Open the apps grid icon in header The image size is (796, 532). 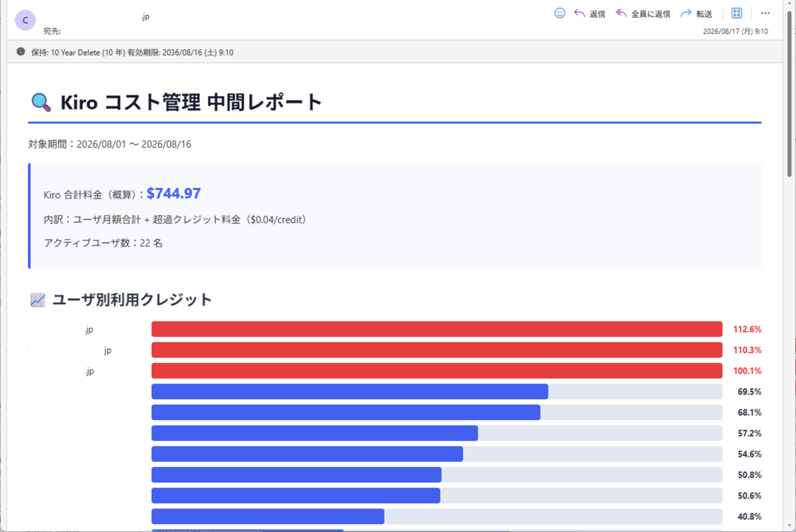point(737,13)
